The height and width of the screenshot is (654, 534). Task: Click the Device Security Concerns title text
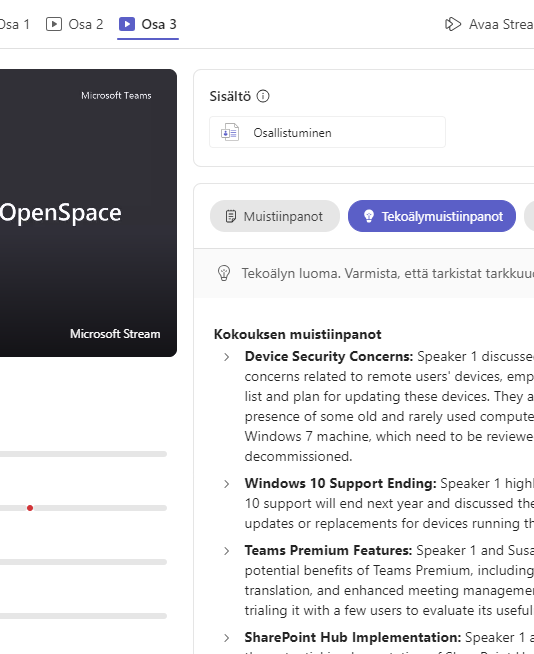click(329, 356)
